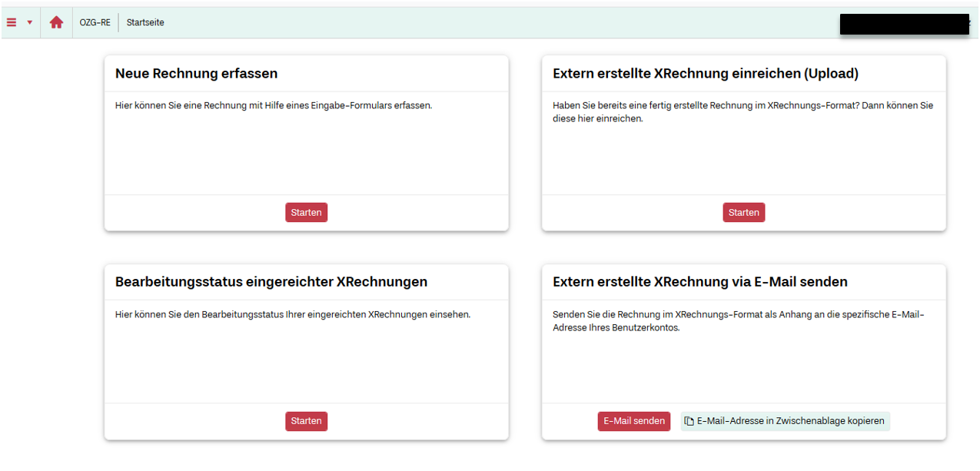Open the user account area at top right
This screenshot has height=471, width=980.
click(904, 24)
